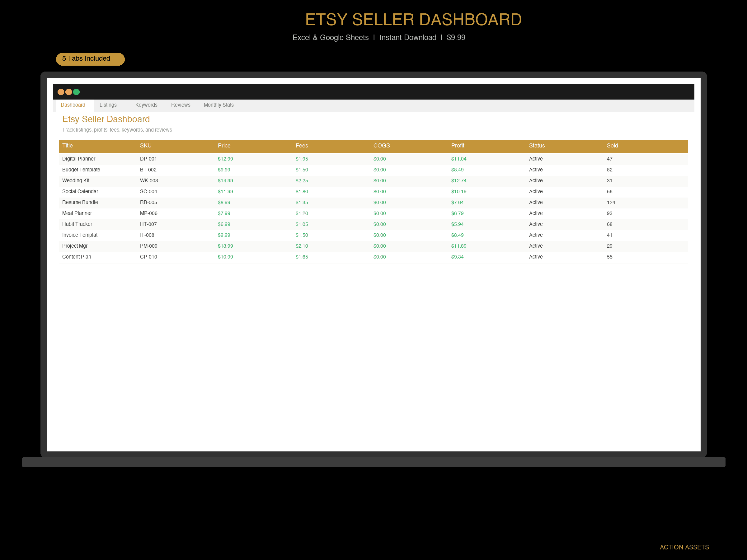Click SKU cell DP-001
The height and width of the screenshot is (560, 747).
coord(148,159)
